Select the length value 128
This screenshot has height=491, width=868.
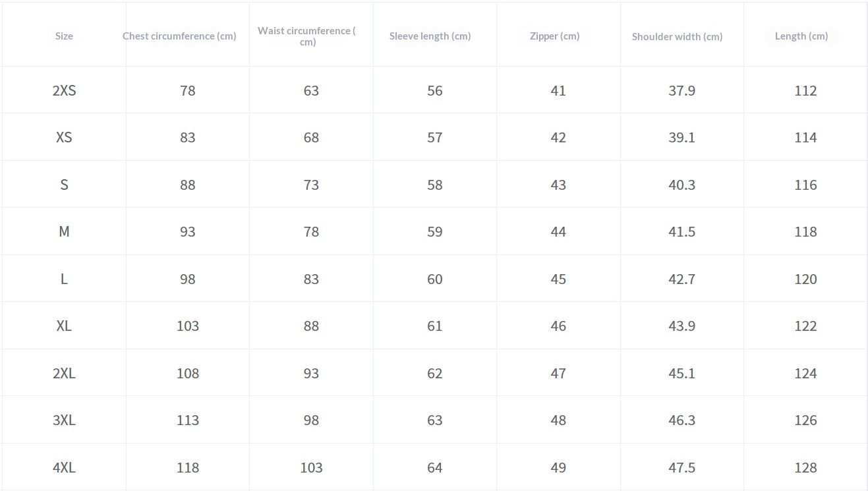click(x=805, y=468)
